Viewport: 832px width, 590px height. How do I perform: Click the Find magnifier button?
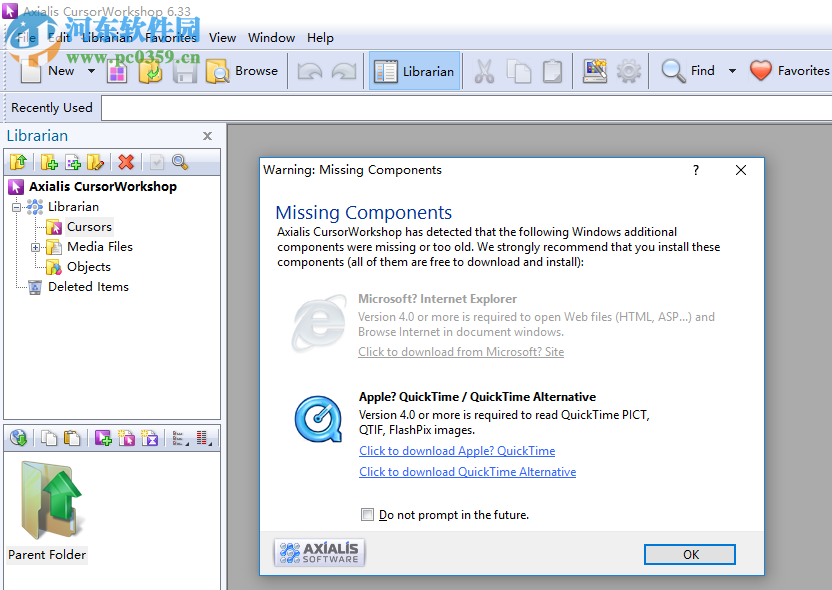click(688, 71)
